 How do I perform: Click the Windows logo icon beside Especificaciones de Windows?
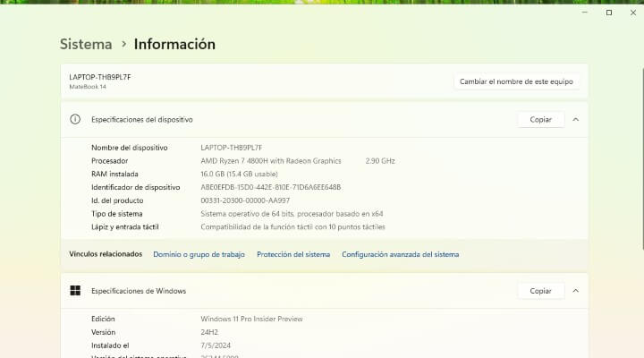tap(75, 291)
